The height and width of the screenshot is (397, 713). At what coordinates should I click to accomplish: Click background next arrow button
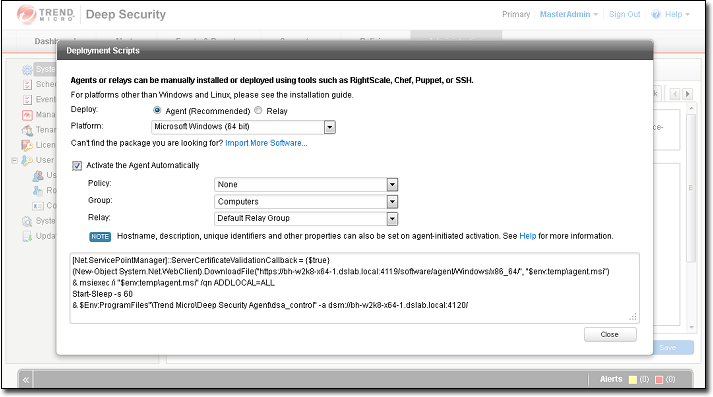click(x=687, y=94)
